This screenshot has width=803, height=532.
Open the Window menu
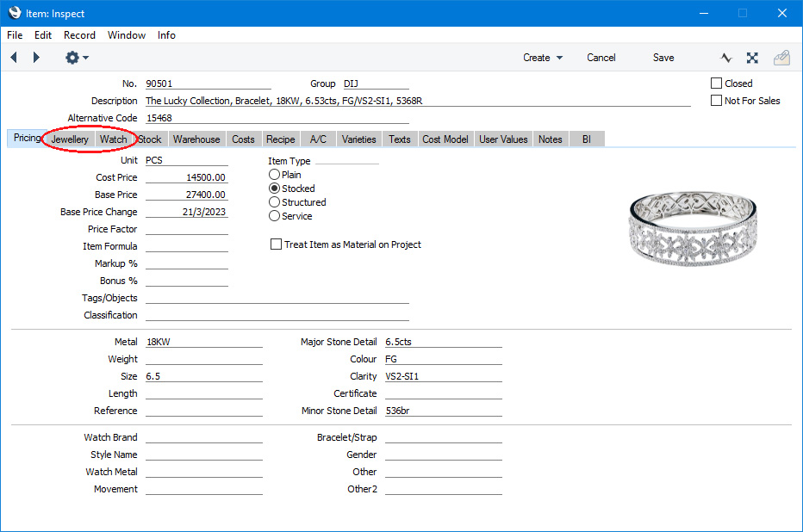click(x=127, y=35)
